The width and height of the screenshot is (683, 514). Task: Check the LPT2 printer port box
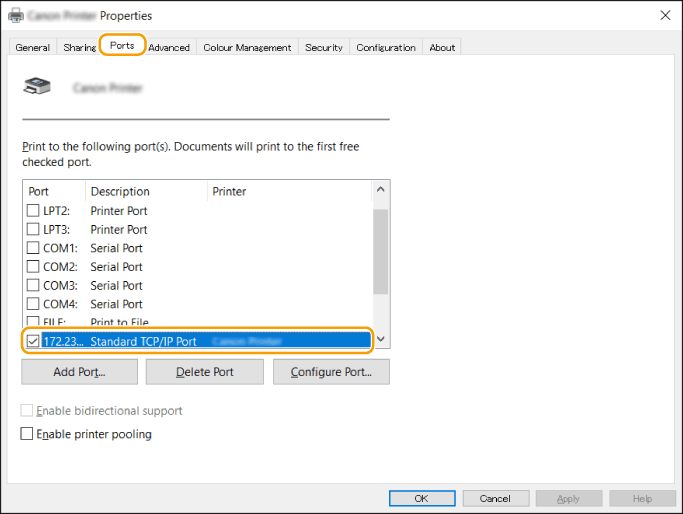coord(33,211)
